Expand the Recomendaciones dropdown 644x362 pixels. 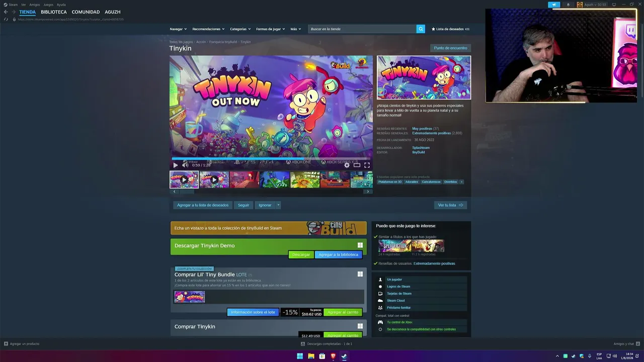click(x=209, y=29)
